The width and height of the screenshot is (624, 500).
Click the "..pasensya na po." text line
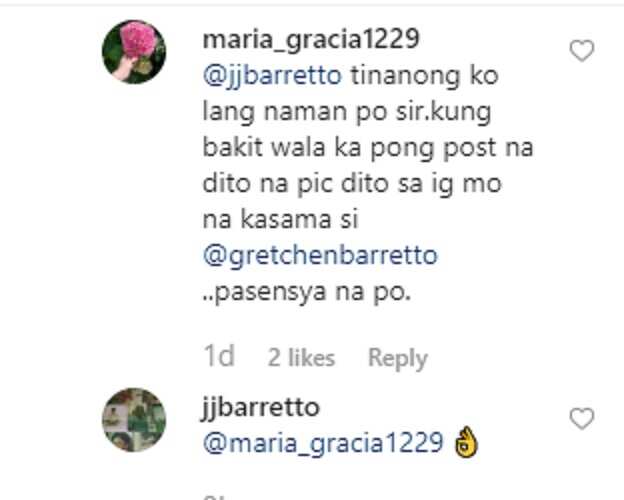point(306,292)
